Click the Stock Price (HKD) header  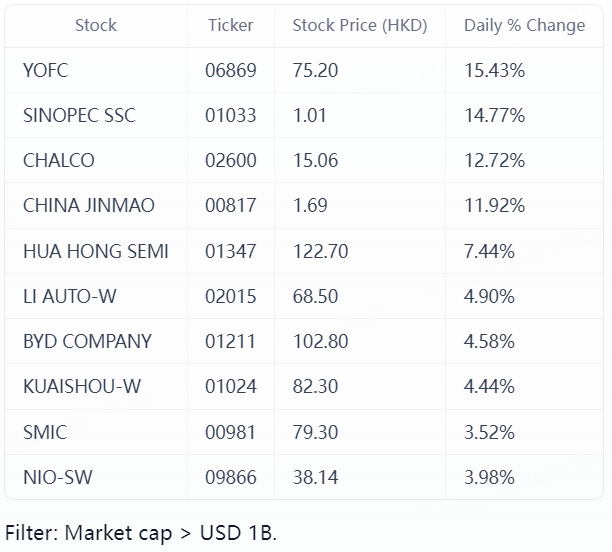[x=359, y=25]
